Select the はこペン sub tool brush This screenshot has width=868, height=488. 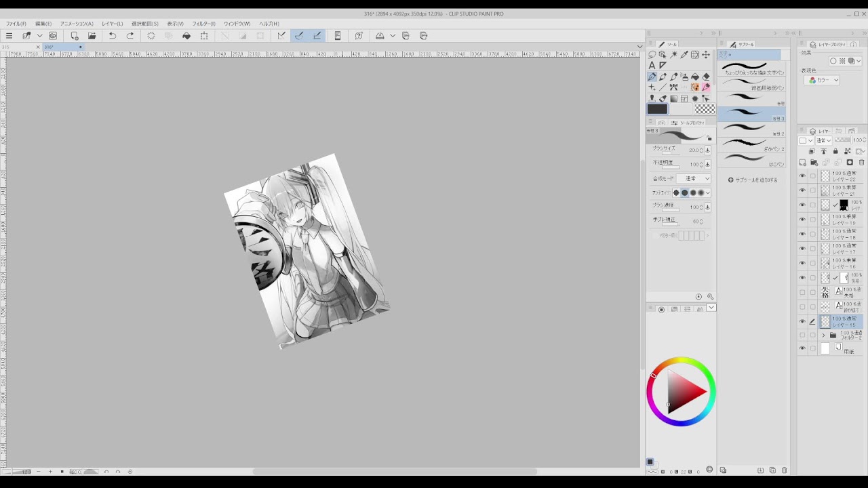(x=752, y=159)
